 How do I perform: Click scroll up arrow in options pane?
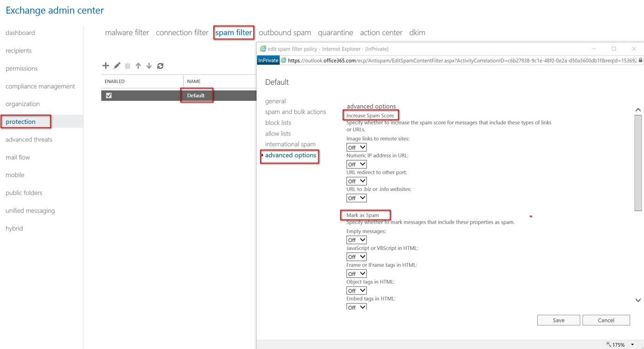tap(638, 110)
